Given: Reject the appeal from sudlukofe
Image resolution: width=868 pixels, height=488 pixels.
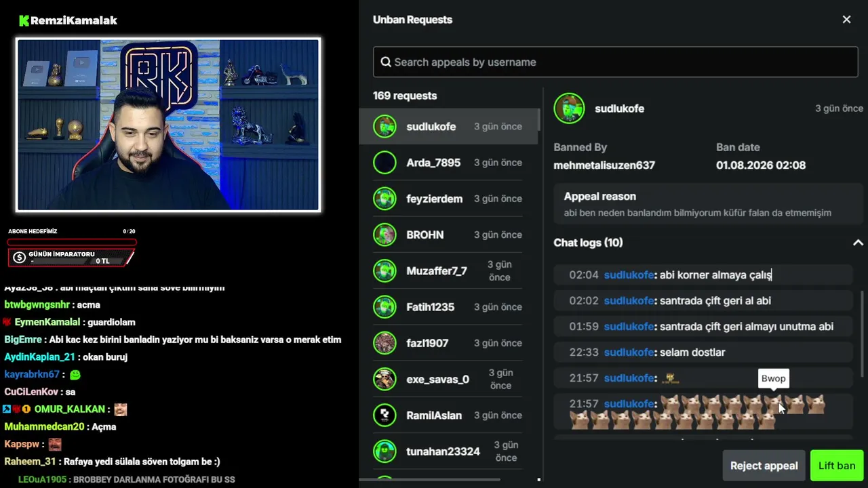Looking at the screenshot, I should click(764, 466).
